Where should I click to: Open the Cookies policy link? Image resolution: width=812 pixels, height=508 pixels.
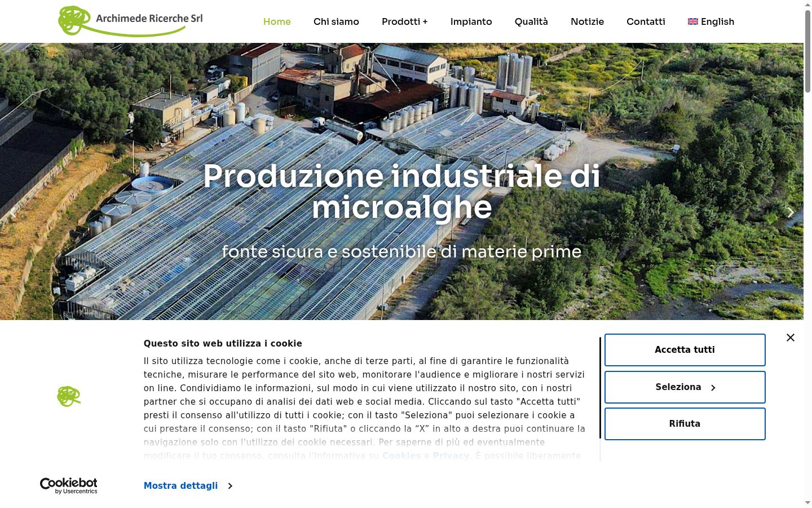[x=401, y=456]
